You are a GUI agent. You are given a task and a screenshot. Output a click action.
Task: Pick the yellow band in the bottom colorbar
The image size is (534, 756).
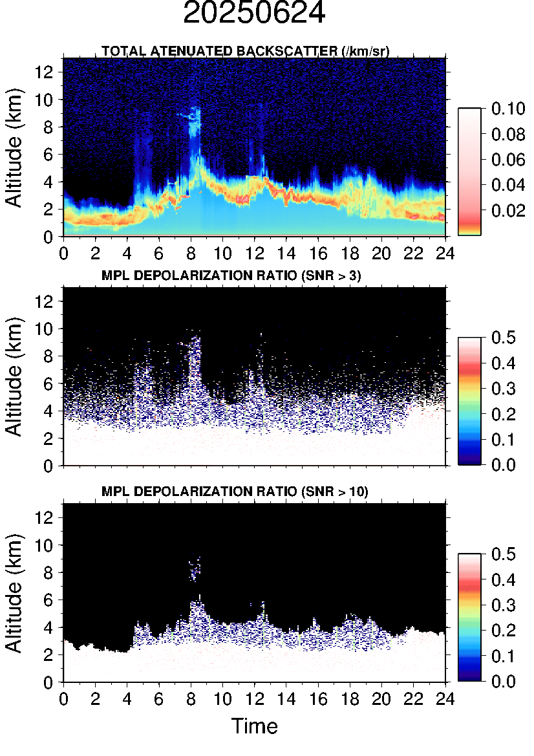(469, 607)
